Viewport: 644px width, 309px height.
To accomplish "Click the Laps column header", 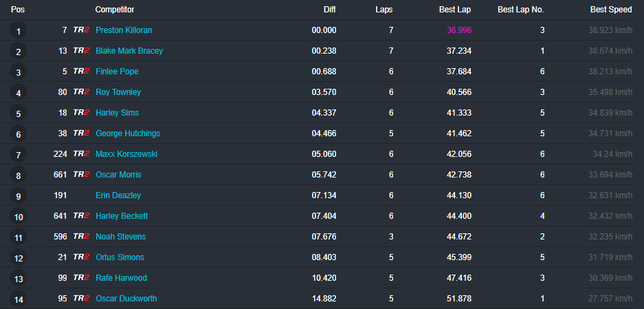I will point(384,10).
